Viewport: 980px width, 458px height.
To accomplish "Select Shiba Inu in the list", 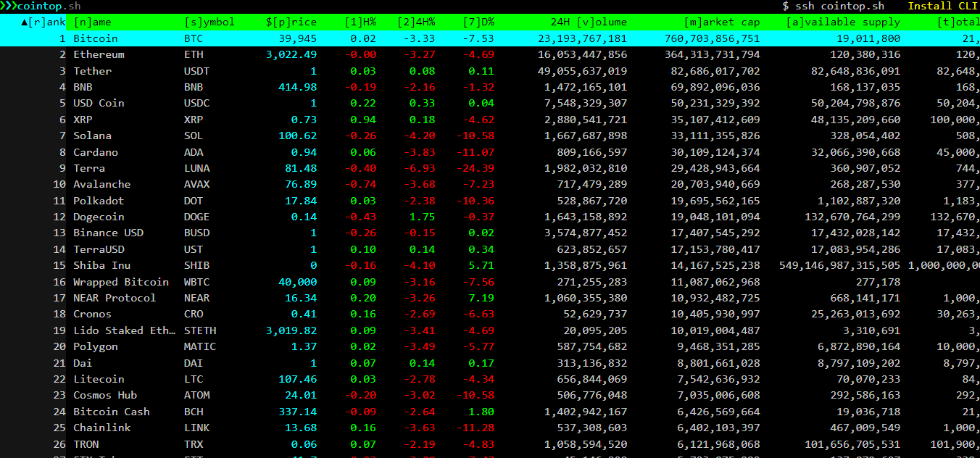I will tap(101, 265).
